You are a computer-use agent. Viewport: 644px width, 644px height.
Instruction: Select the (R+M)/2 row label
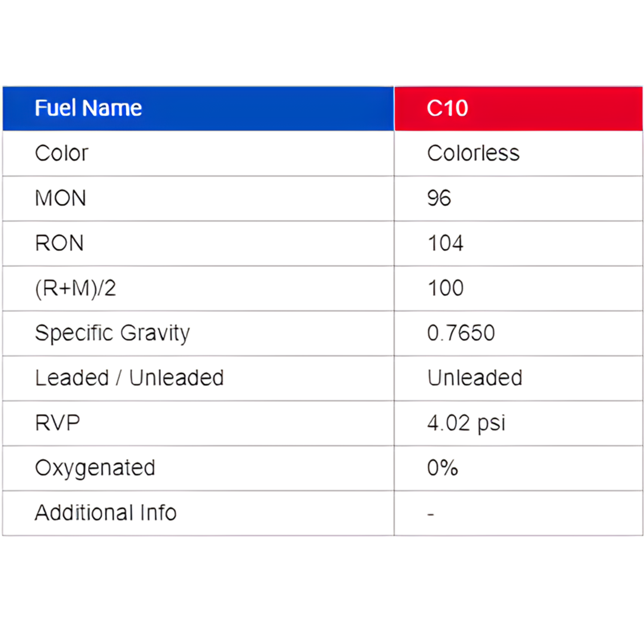click(76, 288)
